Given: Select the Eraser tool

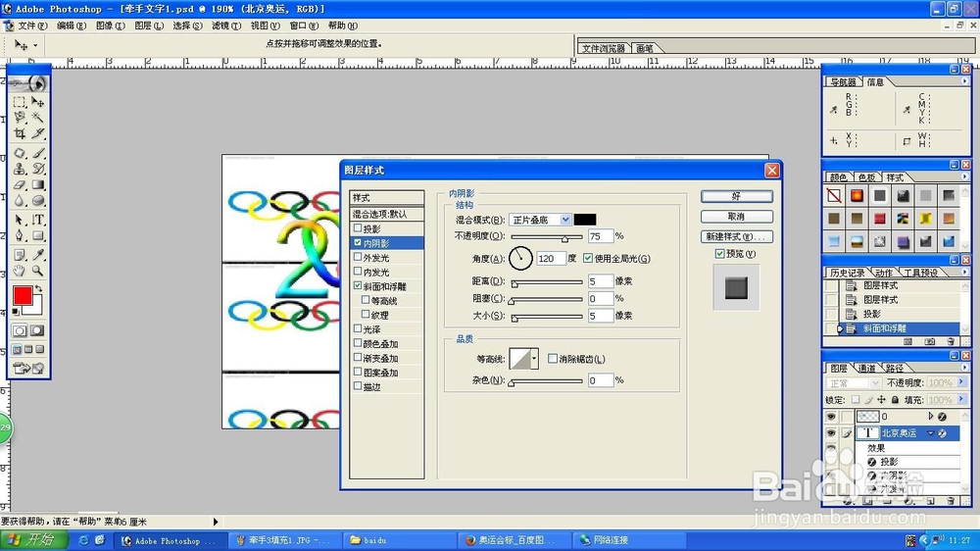Looking at the screenshot, I should (20, 185).
